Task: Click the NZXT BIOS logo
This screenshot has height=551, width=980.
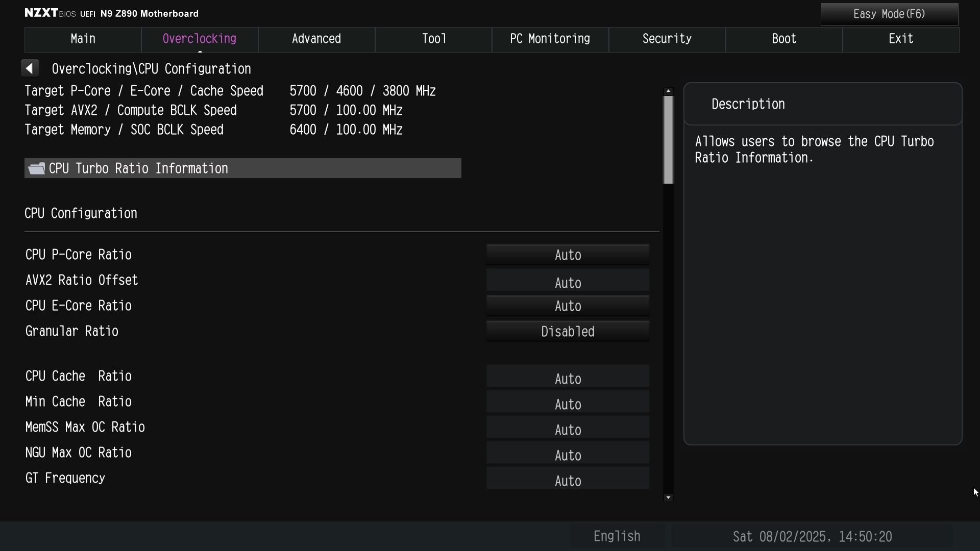Action: tap(50, 13)
